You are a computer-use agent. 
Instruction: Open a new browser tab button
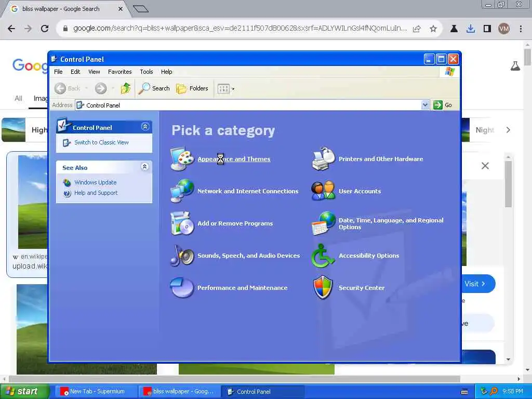click(x=140, y=9)
